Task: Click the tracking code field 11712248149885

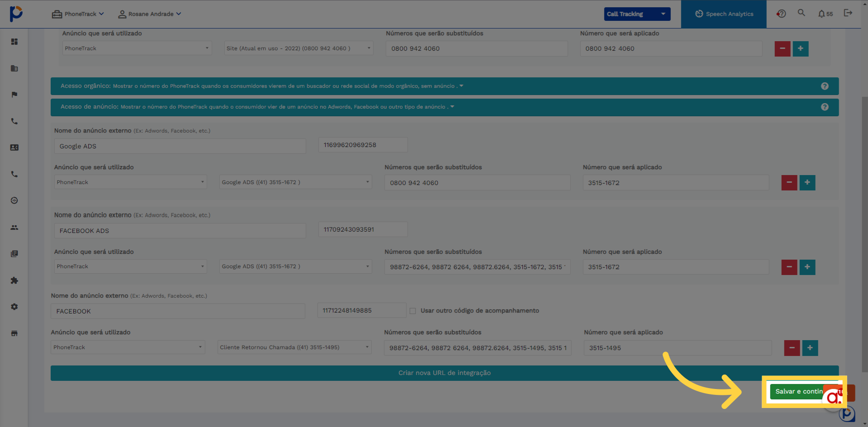Action: click(362, 310)
